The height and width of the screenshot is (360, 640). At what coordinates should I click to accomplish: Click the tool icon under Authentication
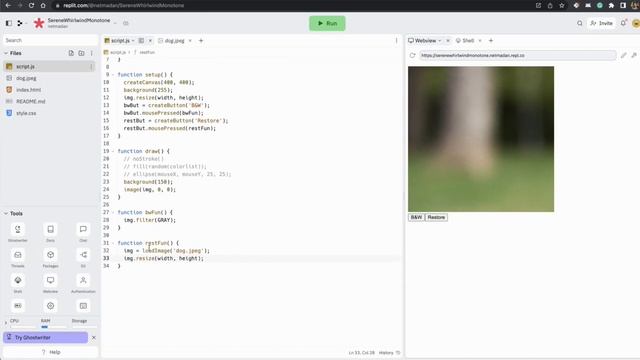pyautogui.click(x=83, y=306)
